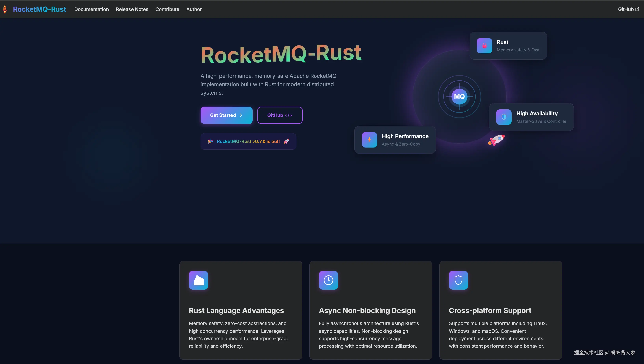
Task: Open the Author nav link
Action: tap(194, 9)
